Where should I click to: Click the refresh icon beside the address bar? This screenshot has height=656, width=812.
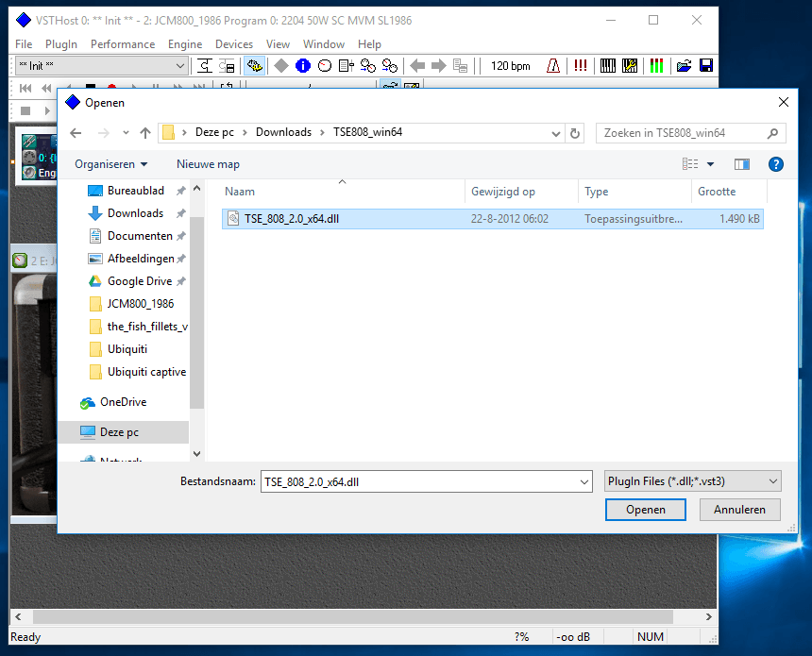[x=575, y=134]
